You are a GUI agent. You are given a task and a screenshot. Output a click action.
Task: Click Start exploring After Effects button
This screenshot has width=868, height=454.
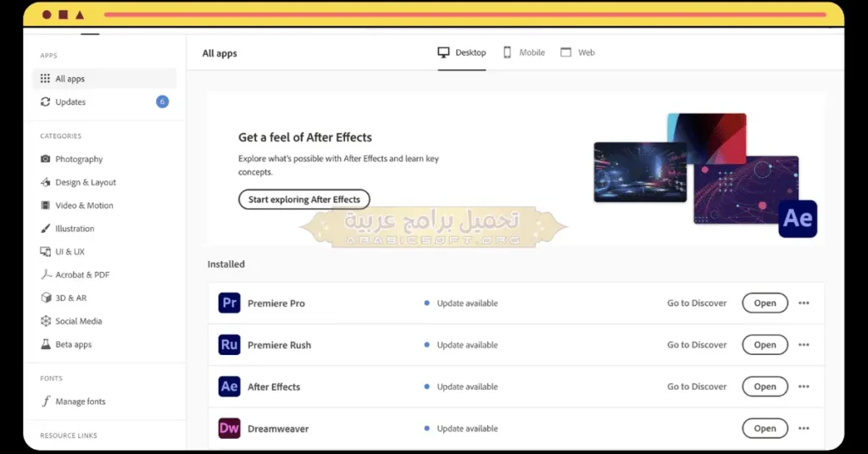pos(304,200)
